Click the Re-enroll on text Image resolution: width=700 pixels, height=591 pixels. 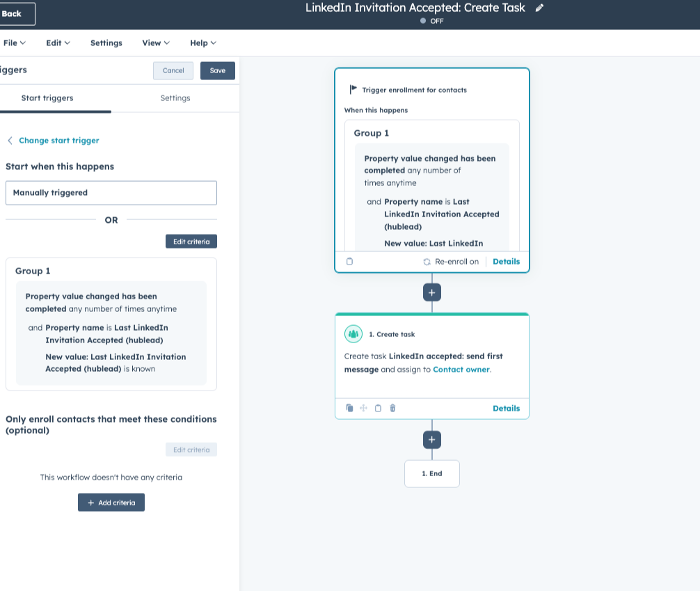pos(456,262)
